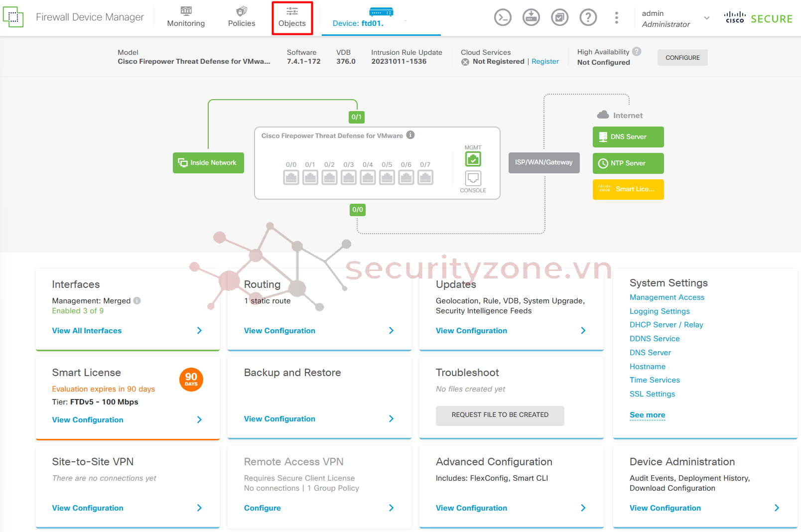Click the Device Administration chevron arrow
The image size is (801, 532).
tap(777, 508)
